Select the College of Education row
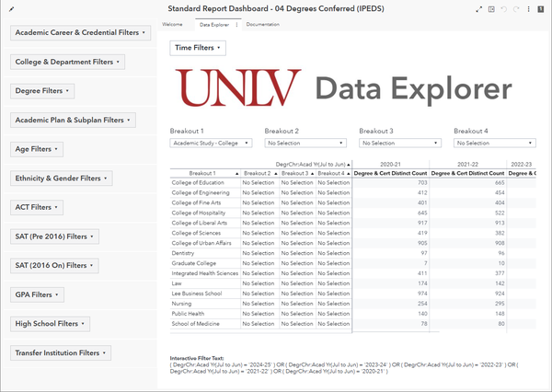 (198, 183)
